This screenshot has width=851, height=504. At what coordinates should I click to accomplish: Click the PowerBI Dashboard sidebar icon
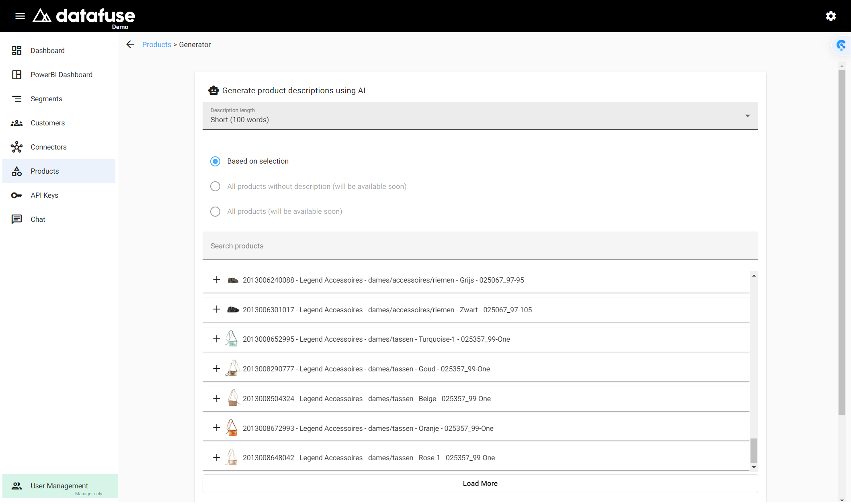tap(16, 75)
